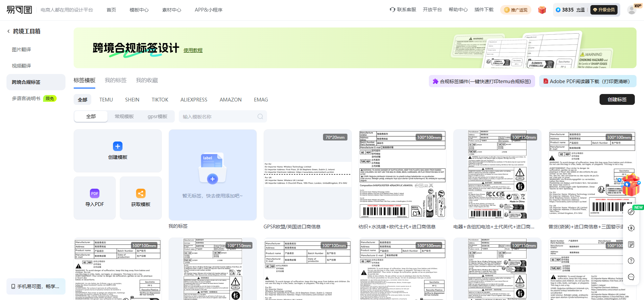Click the 充值 recharge link
This screenshot has height=300, width=644.
tap(581, 10)
